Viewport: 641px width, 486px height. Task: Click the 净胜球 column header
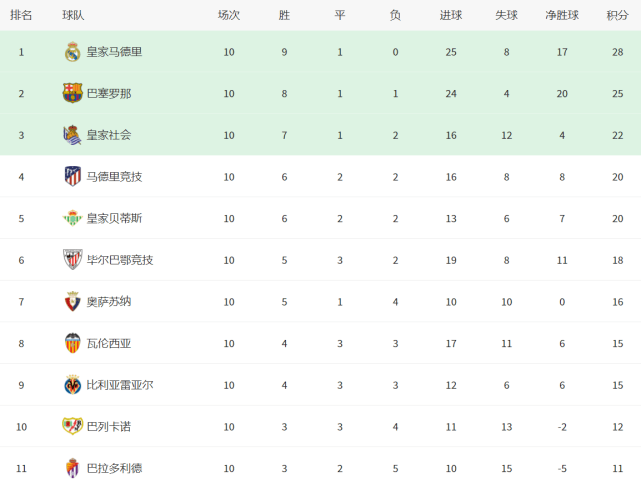(x=562, y=15)
